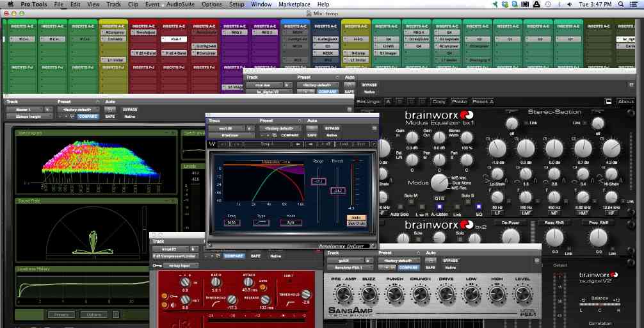Click the RDeEsser help question mark
This screenshot has width=644, height=328.
click(x=373, y=144)
